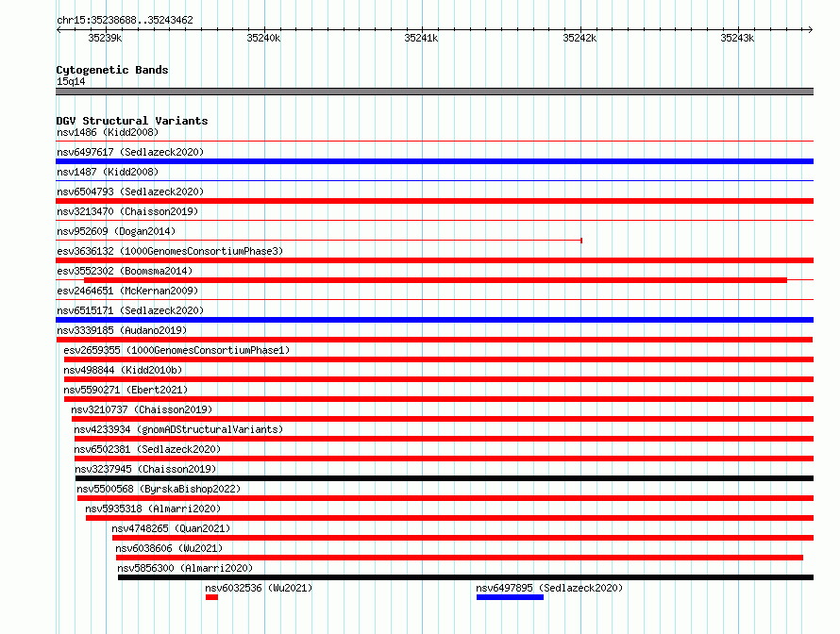The width and height of the screenshot is (840, 634).
Task: Click the 35243k ruler tick label
Action: (x=737, y=38)
